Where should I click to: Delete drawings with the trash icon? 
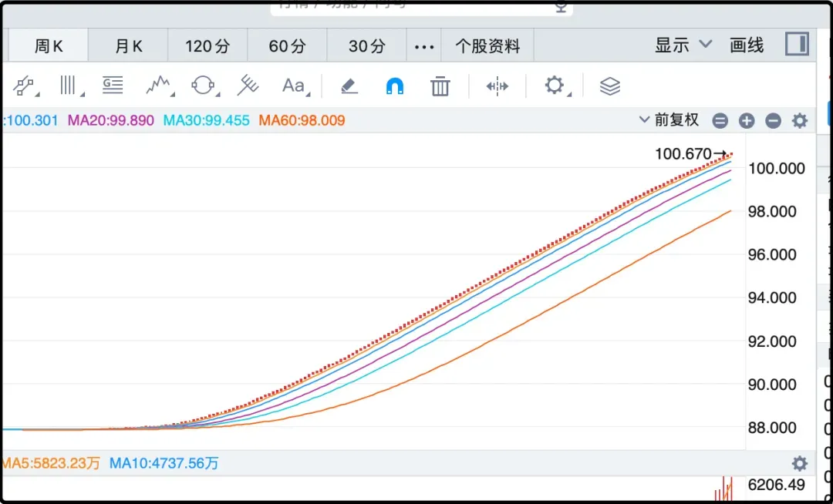click(440, 86)
